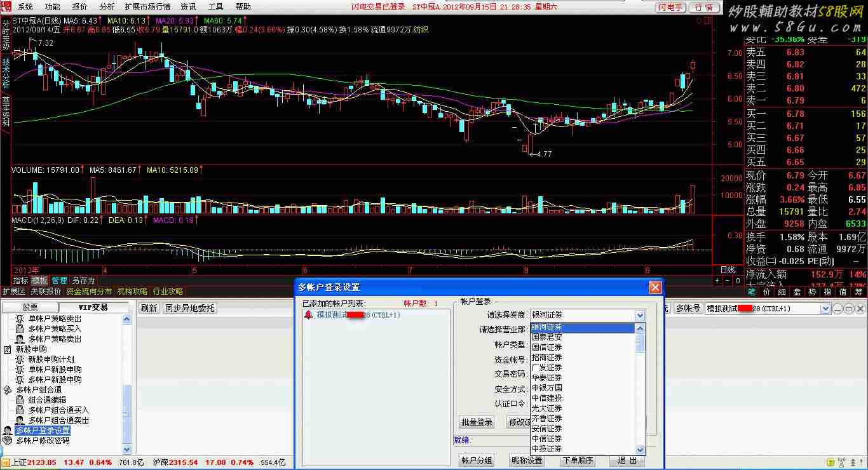Click person icon beside 多帐户登录设置
Screen dimensions: 868x470
pyautogui.click(x=8, y=430)
